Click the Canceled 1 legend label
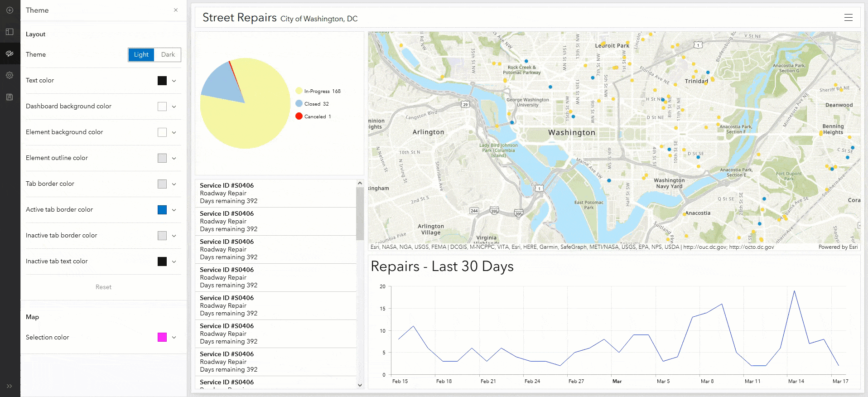The height and width of the screenshot is (397, 868). click(318, 116)
